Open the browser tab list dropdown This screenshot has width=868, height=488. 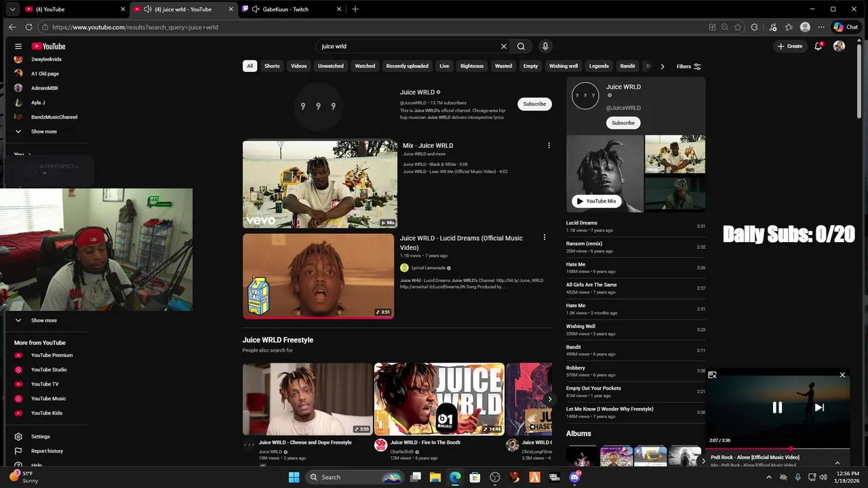[12, 9]
